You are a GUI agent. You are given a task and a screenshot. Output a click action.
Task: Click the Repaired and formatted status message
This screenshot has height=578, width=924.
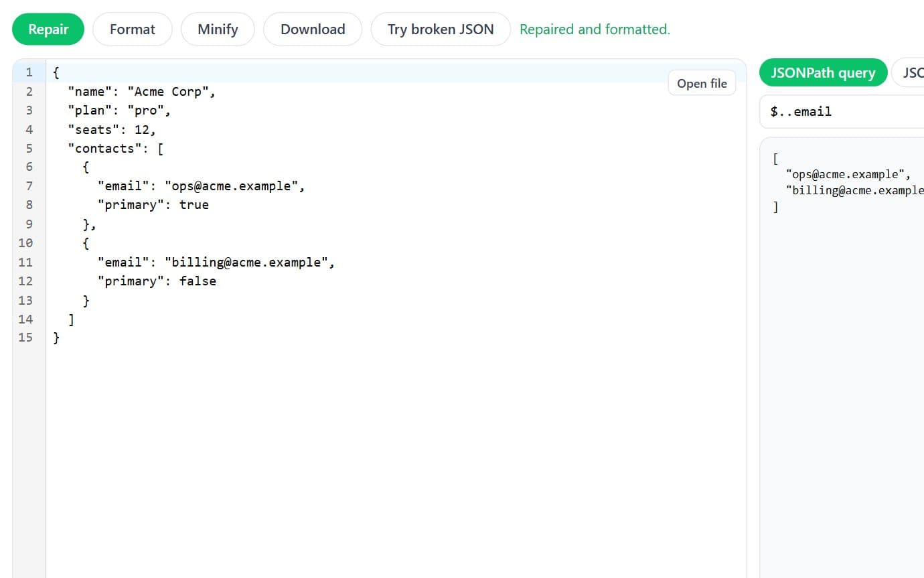click(x=595, y=29)
